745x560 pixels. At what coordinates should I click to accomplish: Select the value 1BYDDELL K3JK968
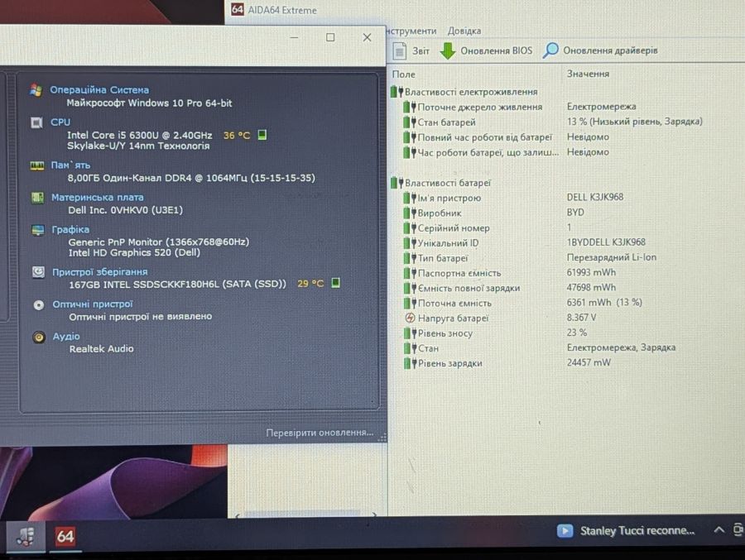606,242
